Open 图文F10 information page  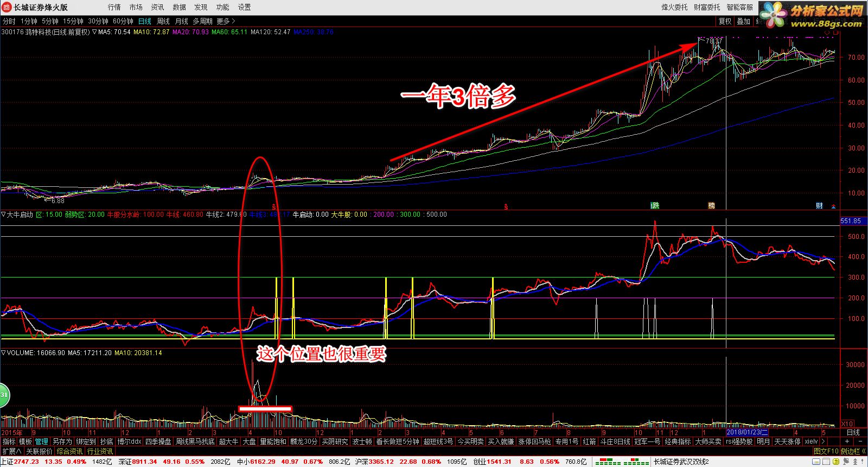click(x=826, y=451)
